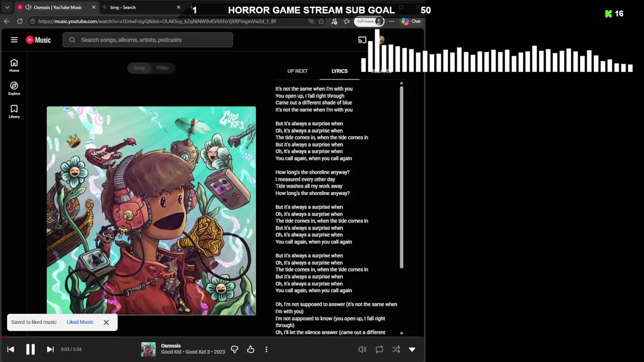This screenshot has height=362, width=644.
Task: Open the tab actions dropdown chevron
Action: coord(7,8)
